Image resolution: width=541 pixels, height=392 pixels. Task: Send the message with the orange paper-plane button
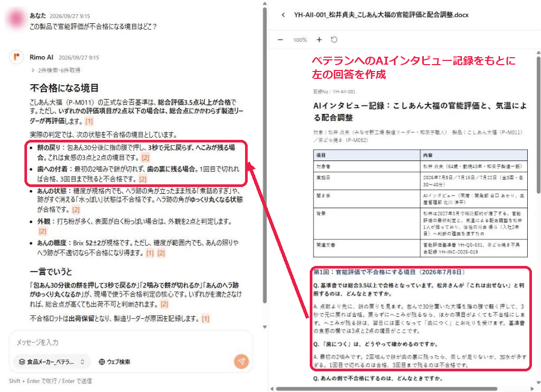coord(241,361)
